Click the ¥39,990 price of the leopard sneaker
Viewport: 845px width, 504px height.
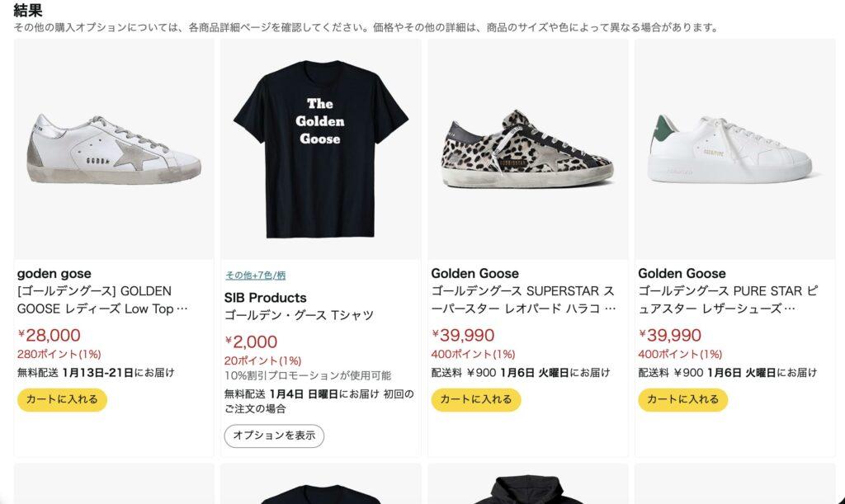coord(463,335)
